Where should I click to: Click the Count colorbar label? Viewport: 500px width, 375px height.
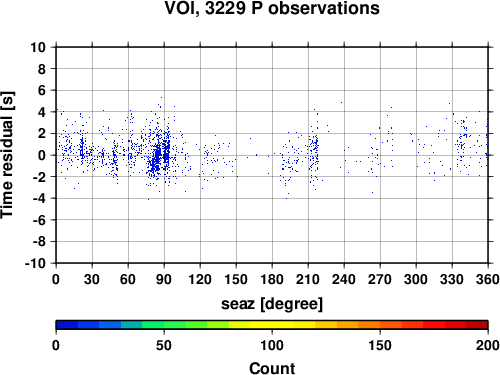click(x=272, y=368)
